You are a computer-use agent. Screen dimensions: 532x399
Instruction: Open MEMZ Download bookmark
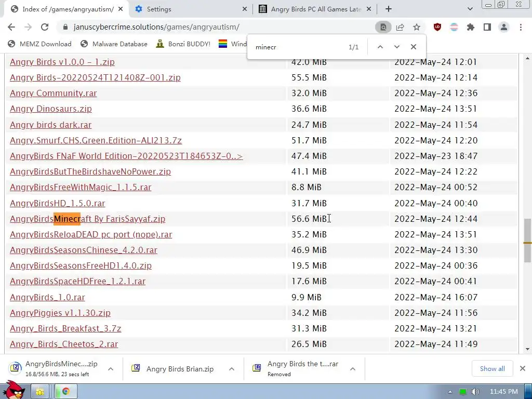(39, 44)
